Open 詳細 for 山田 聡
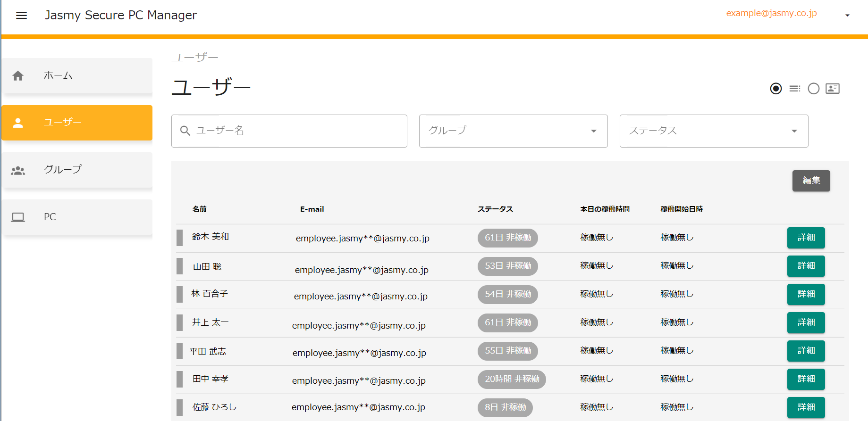This screenshot has height=421, width=868. click(806, 266)
